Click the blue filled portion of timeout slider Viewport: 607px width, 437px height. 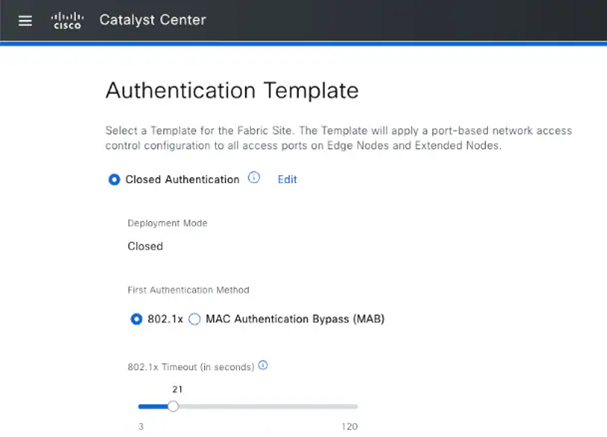click(x=154, y=406)
